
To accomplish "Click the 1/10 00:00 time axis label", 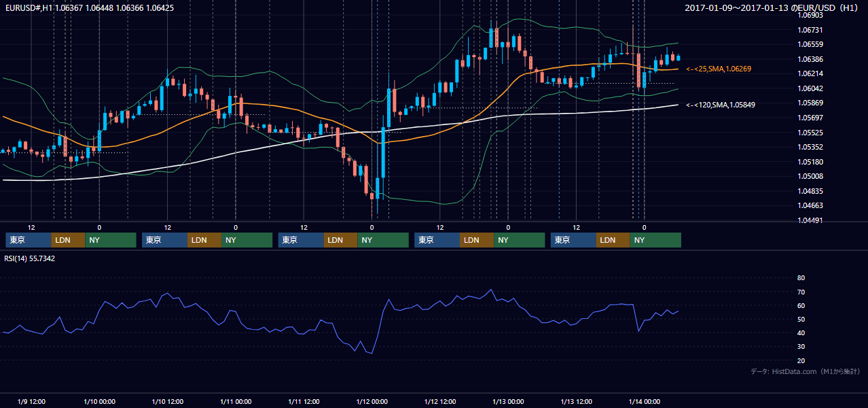I will [99, 401].
